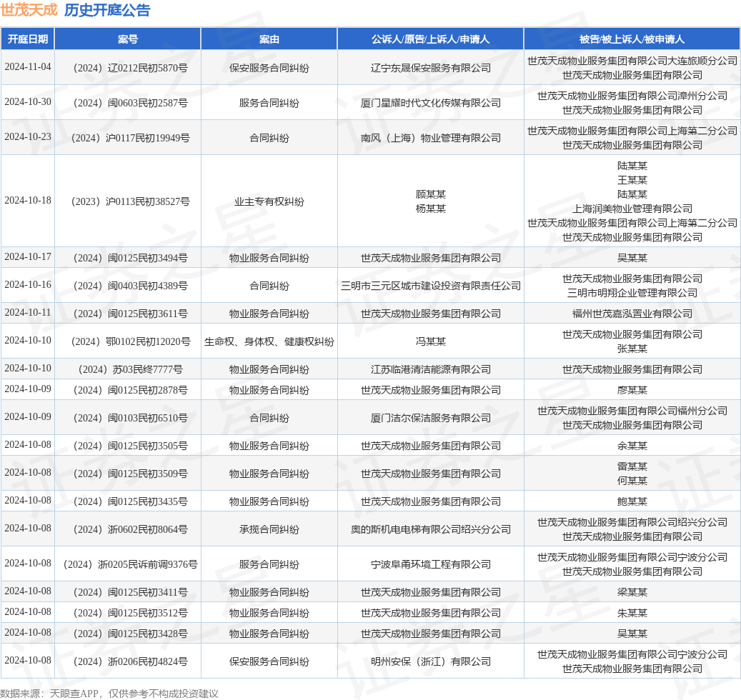The width and height of the screenshot is (741, 700).
Task: Click case number 沪0117民初19949号
Action: pyautogui.click(x=131, y=138)
